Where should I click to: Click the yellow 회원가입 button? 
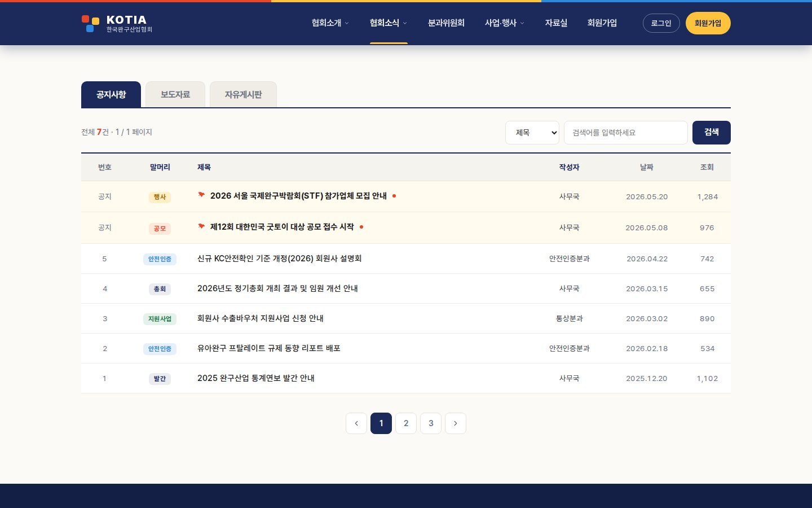point(708,23)
